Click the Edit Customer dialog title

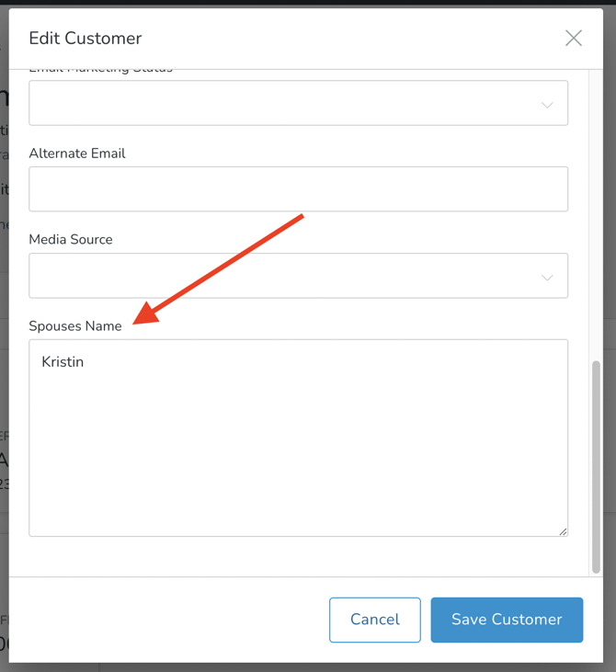(86, 39)
